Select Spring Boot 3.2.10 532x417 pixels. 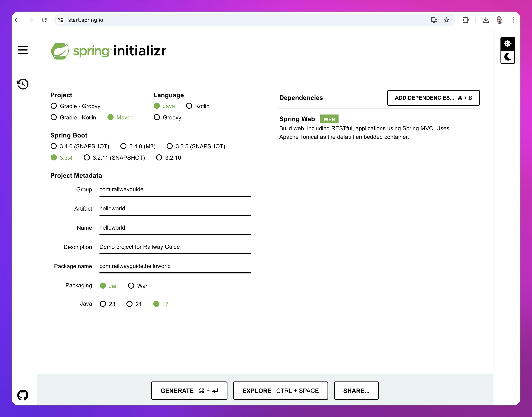pyautogui.click(x=168, y=158)
